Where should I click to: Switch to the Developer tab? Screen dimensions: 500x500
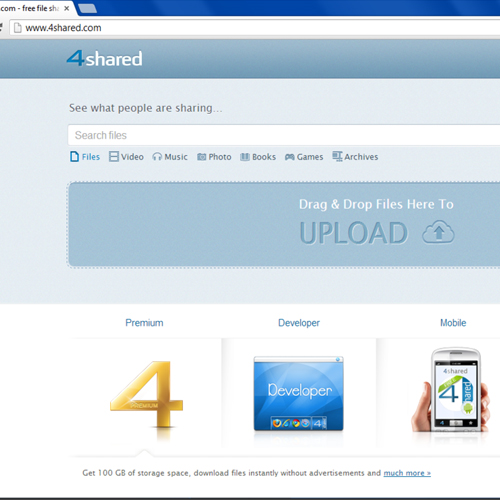click(x=299, y=323)
